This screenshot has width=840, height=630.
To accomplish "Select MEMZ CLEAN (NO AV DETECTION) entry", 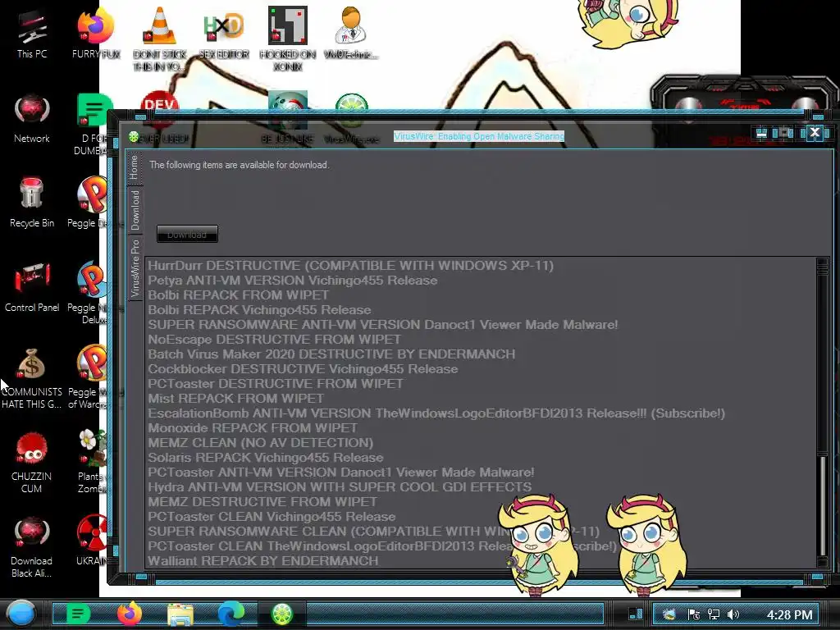I will [x=260, y=443].
